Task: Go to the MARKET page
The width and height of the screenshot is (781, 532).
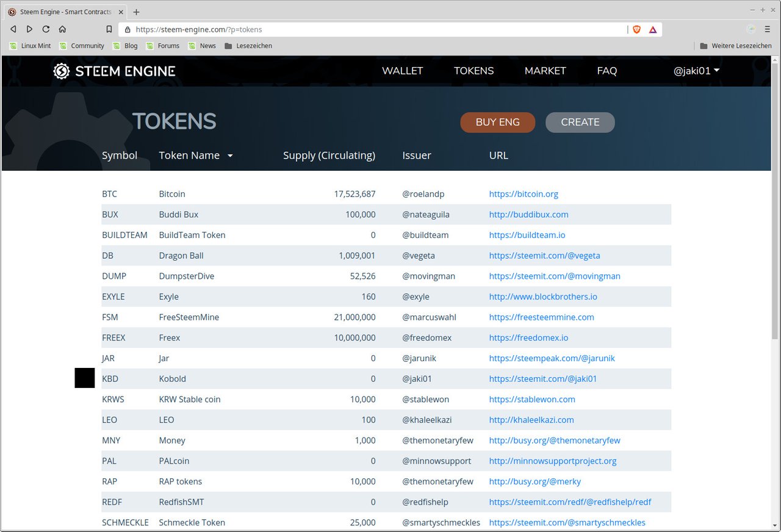Action: tap(545, 71)
